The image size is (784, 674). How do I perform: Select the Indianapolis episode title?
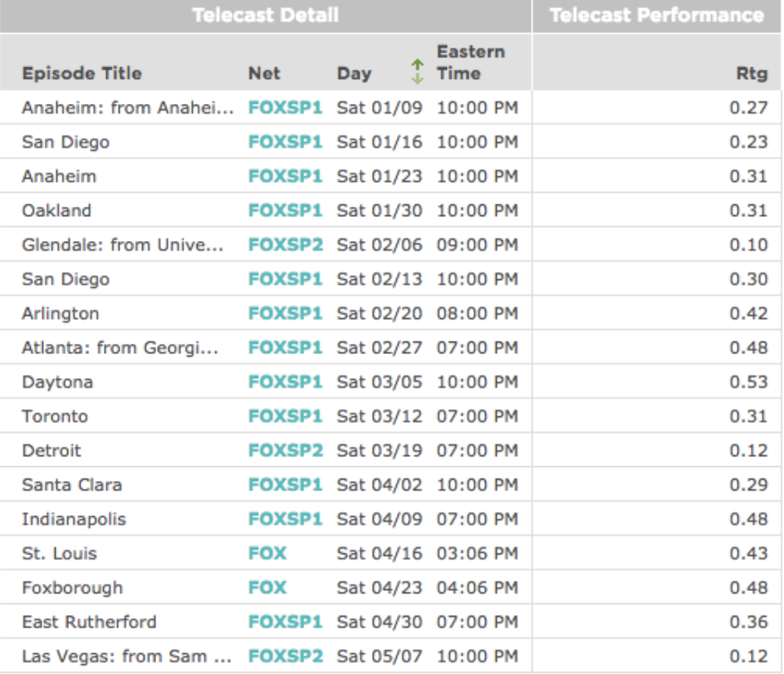click(x=74, y=519)
